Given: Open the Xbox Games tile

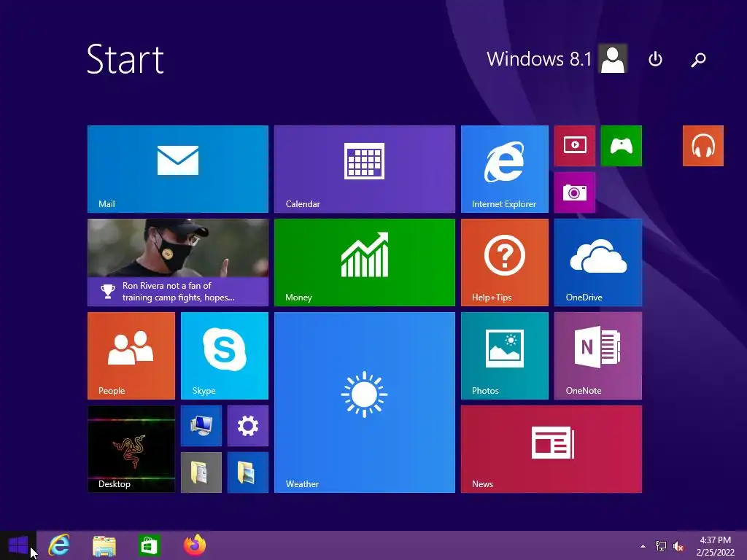Looking at the screenshot, I should 622,146.
